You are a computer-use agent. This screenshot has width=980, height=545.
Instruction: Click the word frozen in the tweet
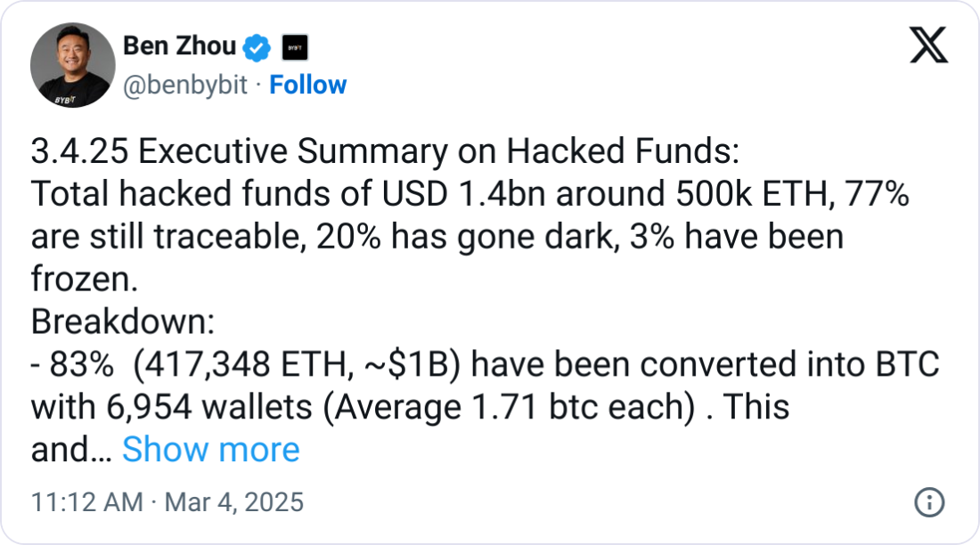[84, 281]
